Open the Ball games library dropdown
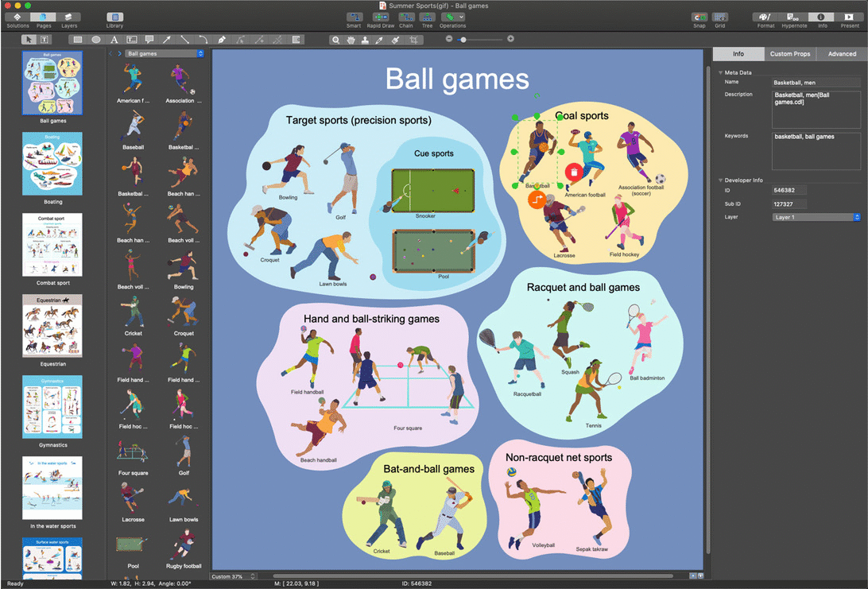Viewport: 868px width, 589px height. [x=165, y=54]
